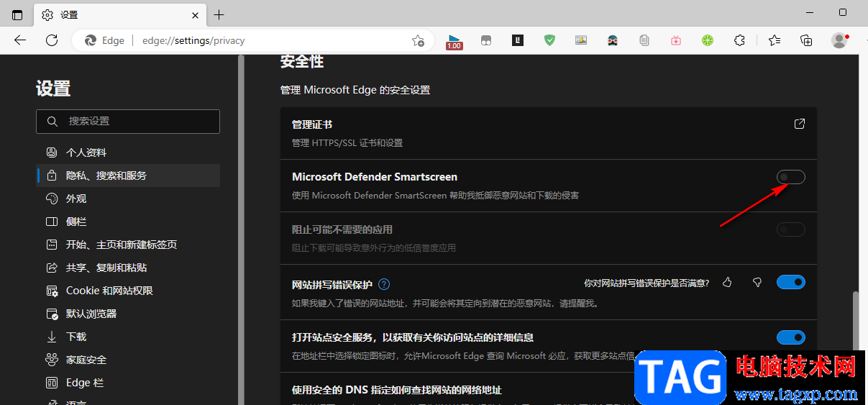Open the tab actions menu icon
Viewport: 868px width, 405px height.
(x=17, y=14)
